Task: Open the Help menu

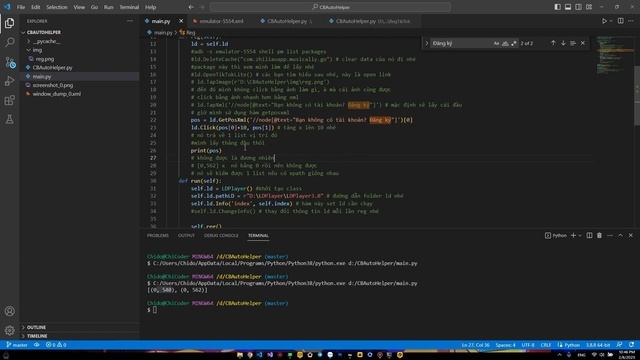Action: pyautogui.click(x=151, y=7)
